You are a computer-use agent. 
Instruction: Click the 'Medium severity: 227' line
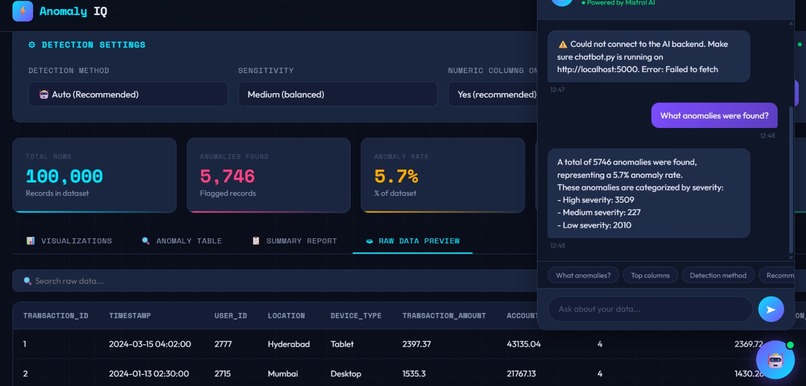(x=599, y=212)
